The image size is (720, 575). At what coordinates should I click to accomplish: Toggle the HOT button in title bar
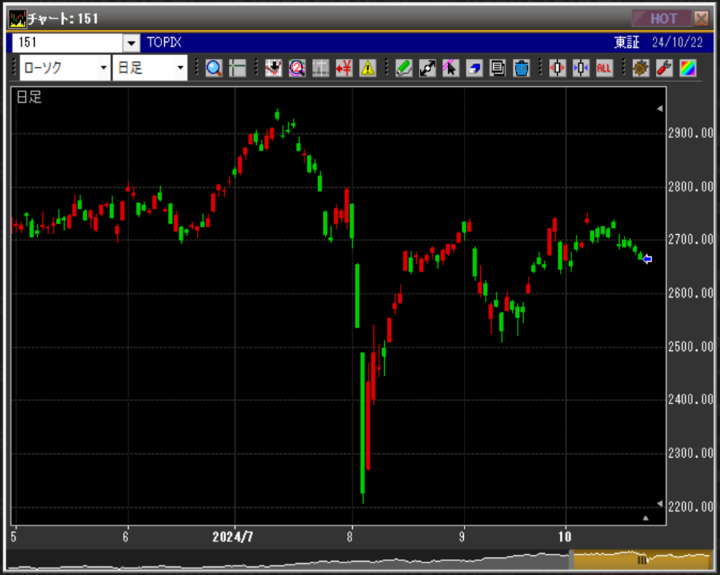[x=662, y=18]
